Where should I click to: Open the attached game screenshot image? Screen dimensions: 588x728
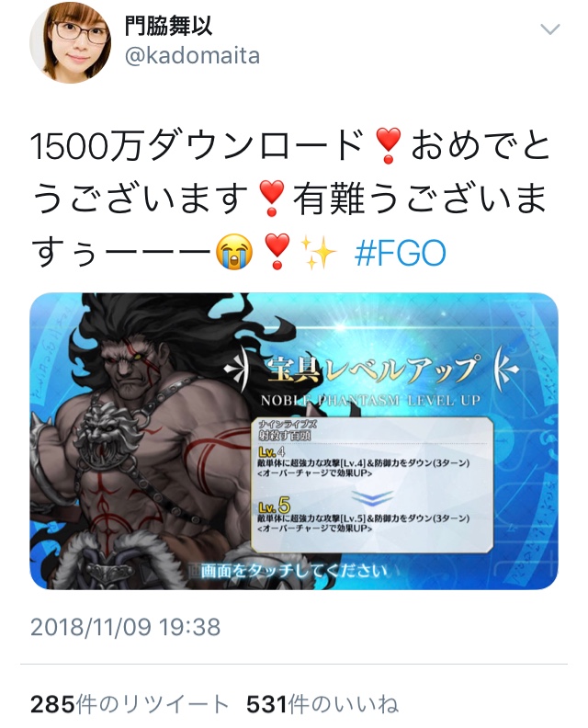pyautogui.click(x=294, y=441)
